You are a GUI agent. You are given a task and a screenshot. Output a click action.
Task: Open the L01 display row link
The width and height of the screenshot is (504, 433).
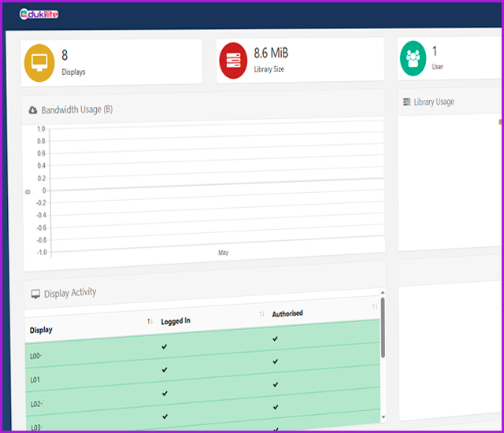click(35, 379)
